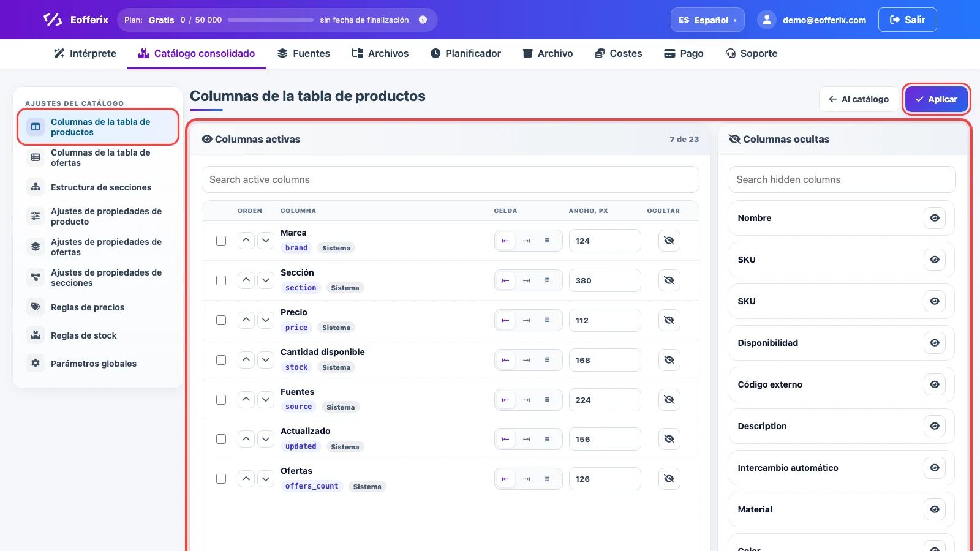Open Reglas de precios settings
This screenshot has width=980, height=551.
[98, 307]
